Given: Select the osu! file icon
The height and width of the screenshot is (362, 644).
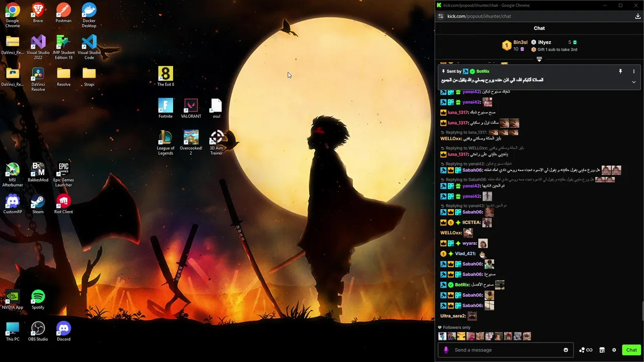Looking at the screenshot, I should 216,109.
